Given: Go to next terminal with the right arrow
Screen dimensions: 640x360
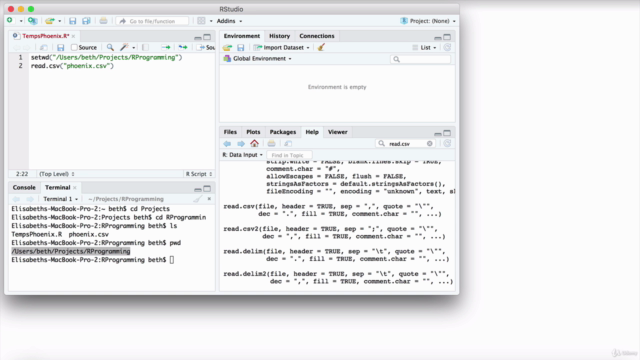Looking at the screenshot, I should tap(30, 199).
